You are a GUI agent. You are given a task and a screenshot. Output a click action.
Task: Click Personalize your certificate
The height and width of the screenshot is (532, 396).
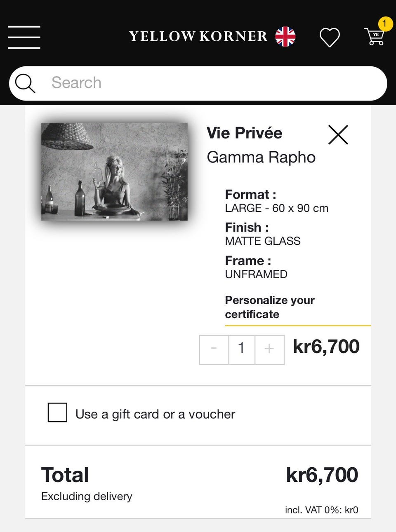pyautogui.click(x=270, y=307)
